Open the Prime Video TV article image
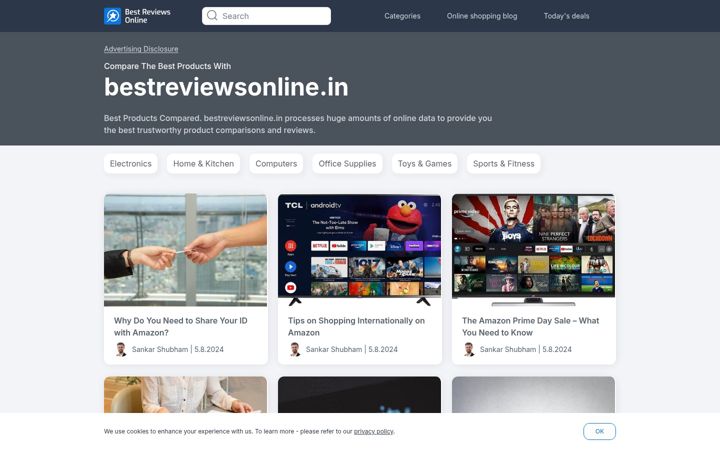 click(x=534, y=250)
